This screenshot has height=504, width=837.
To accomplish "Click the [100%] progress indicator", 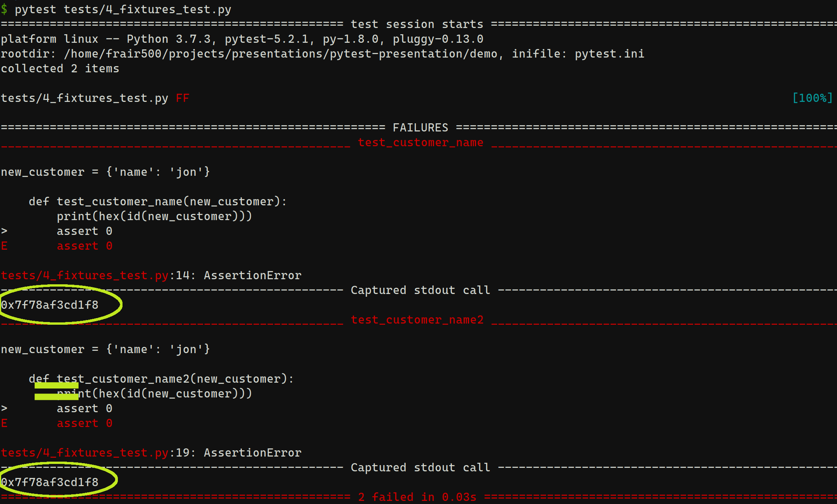I will click(813, 98).
